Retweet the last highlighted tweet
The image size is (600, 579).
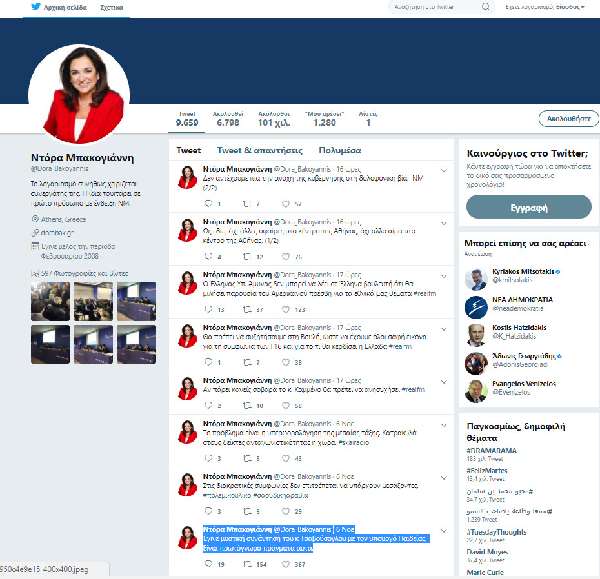point(249,565)
